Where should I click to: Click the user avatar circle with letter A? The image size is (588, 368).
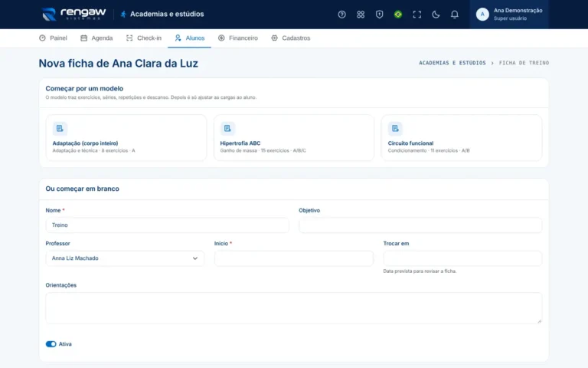(482, 15)
